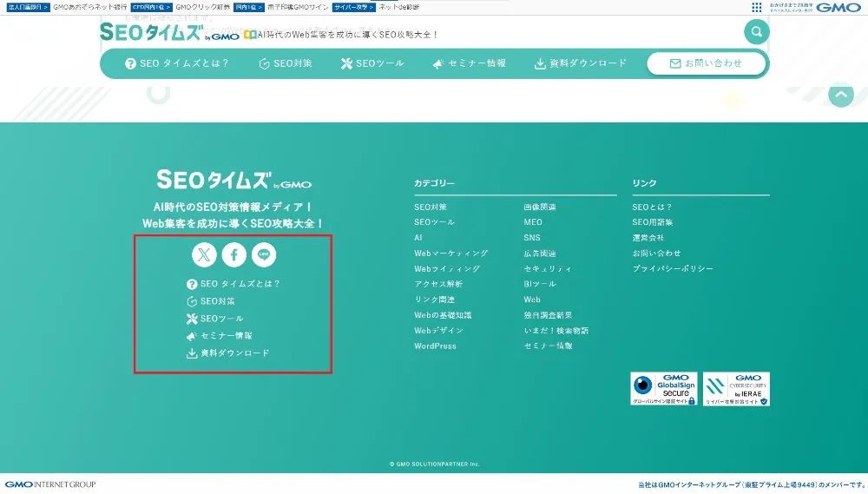Click footer link 'SEO タイムズとは？' under social icons
The image size is (868, 494).
(233, 284)
